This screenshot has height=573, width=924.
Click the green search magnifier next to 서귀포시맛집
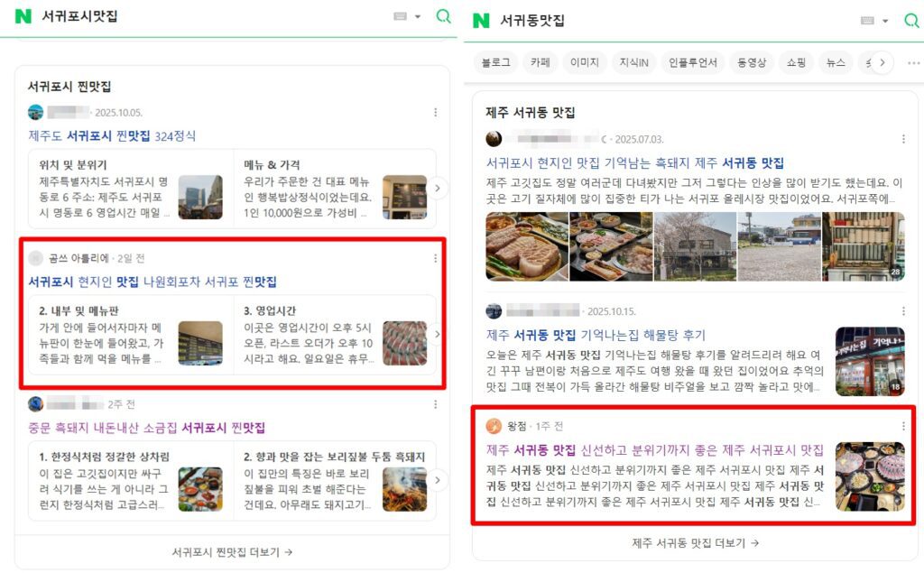coord(443,16)
